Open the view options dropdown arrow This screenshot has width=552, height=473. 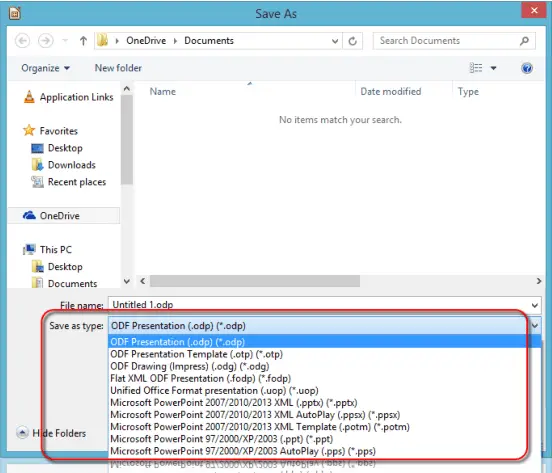pos(494,68)
